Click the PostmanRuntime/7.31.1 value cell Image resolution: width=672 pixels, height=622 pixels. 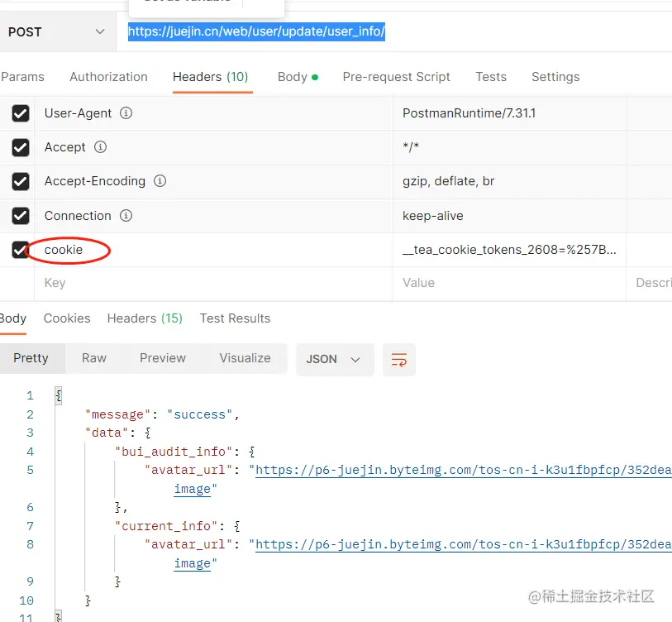point(509,113)
